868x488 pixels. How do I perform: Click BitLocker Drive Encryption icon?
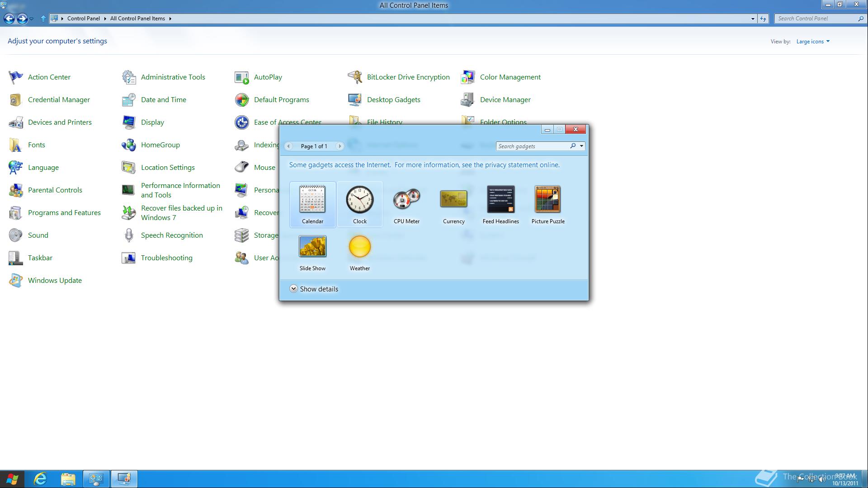[x=355, y=77]
